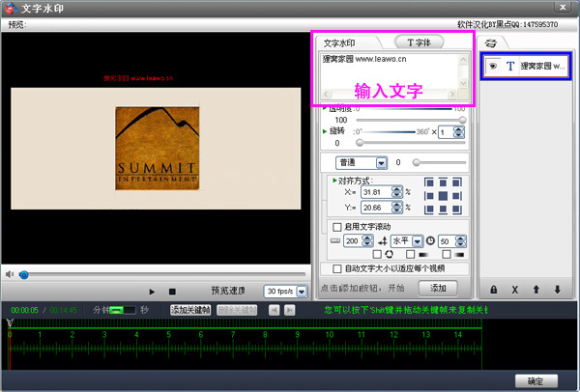Image resolution: width=580 pixels, height=392 pixels.
Task: Click the opacity slider handle
Action: coord(462,120)
